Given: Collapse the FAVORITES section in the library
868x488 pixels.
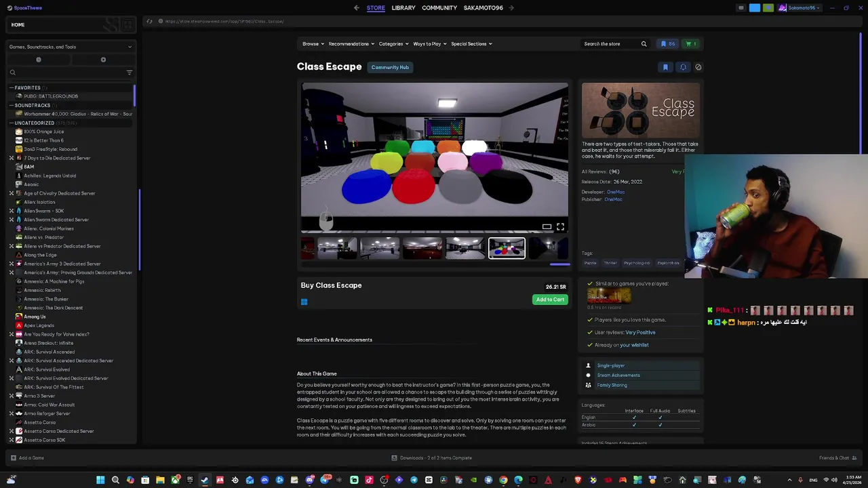Looking at the screenshot, I should point(11,87).
